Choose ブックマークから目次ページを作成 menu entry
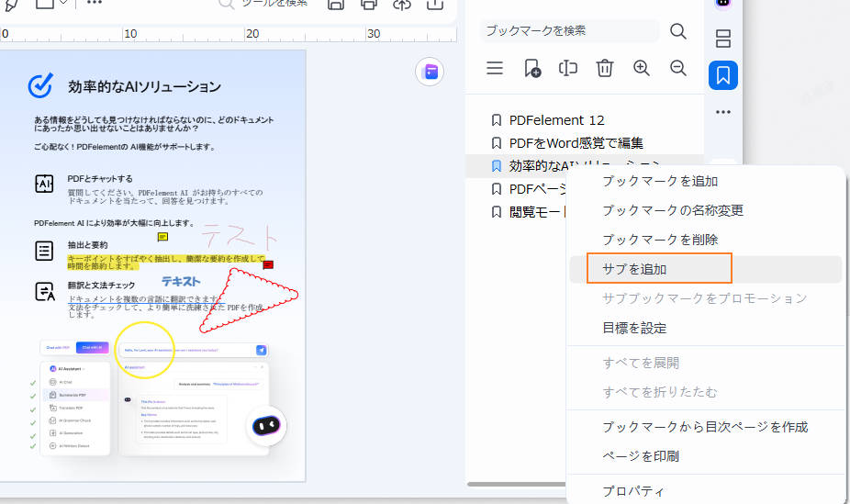The image size is (850, 504). click(x=705, y=427)
